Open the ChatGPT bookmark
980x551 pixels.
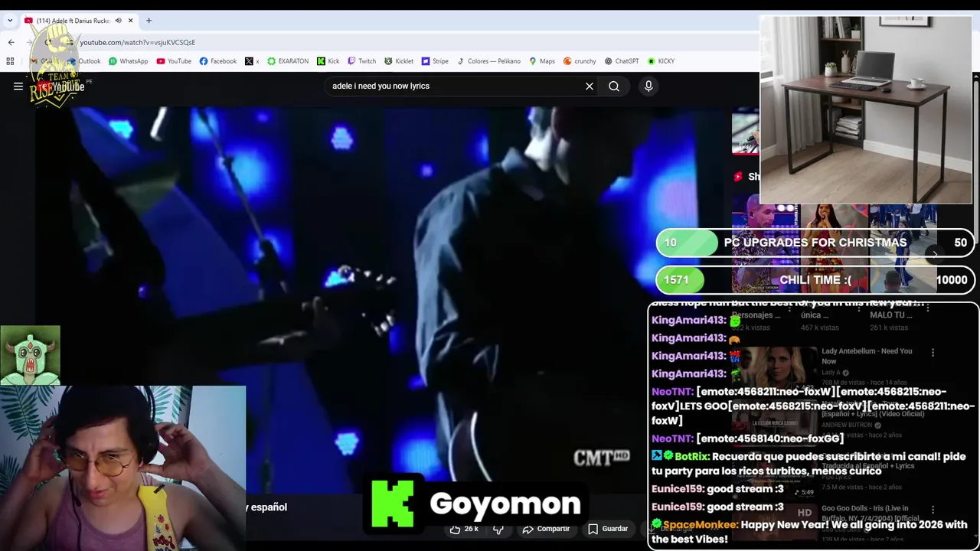point(622,61)
